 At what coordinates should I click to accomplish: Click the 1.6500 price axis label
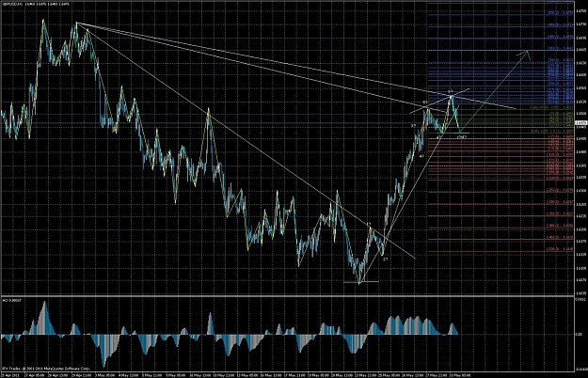pyautogui.click(x=580, y=113)
